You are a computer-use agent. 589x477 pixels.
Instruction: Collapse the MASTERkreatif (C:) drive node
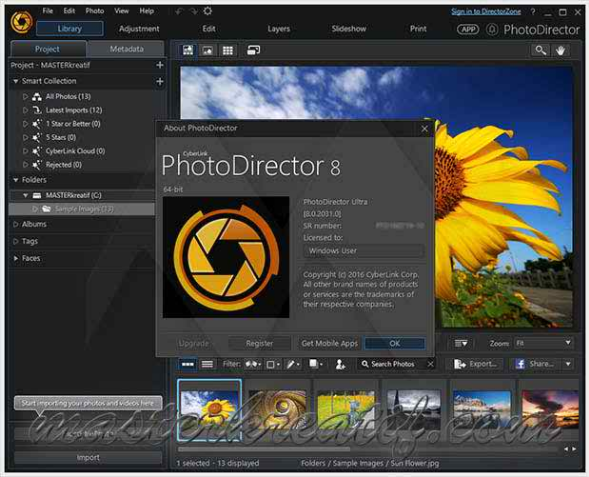(25, 195)
